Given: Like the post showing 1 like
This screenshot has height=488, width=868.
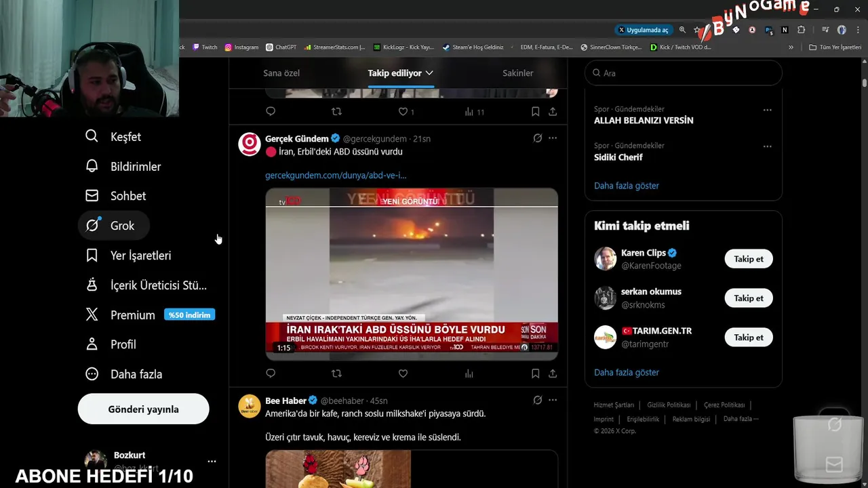Looking at the screenshot, I should click(406, 112).
